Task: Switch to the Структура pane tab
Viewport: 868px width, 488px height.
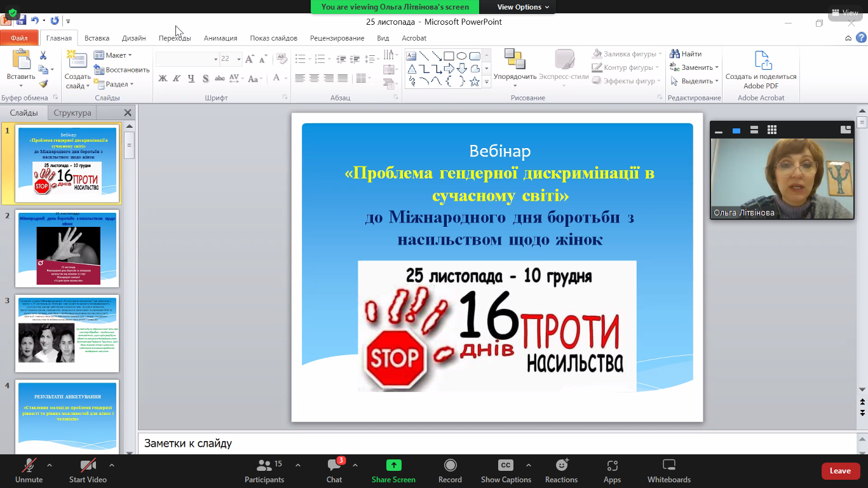Action: (x=72, y=112)
